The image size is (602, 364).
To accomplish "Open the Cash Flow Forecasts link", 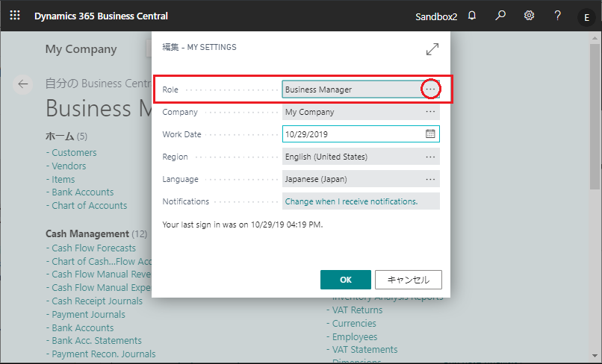I will (93, 248).
